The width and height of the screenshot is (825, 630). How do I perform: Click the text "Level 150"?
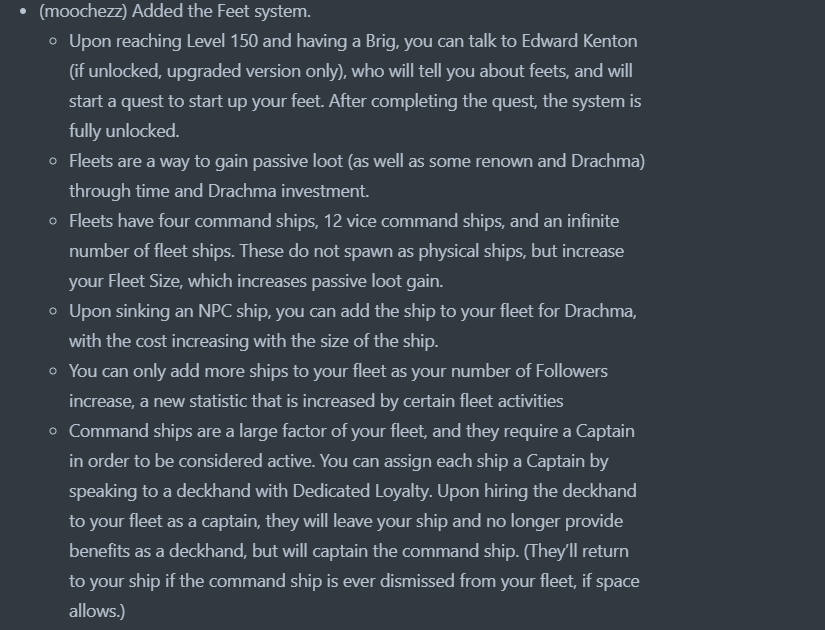point(222,41)
